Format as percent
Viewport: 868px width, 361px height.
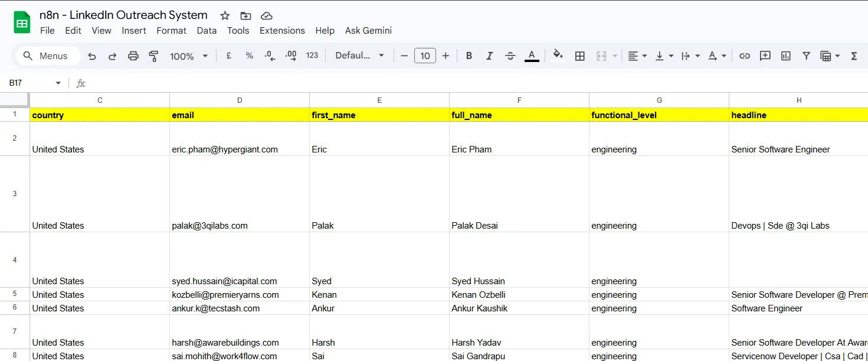click(250, 56)
